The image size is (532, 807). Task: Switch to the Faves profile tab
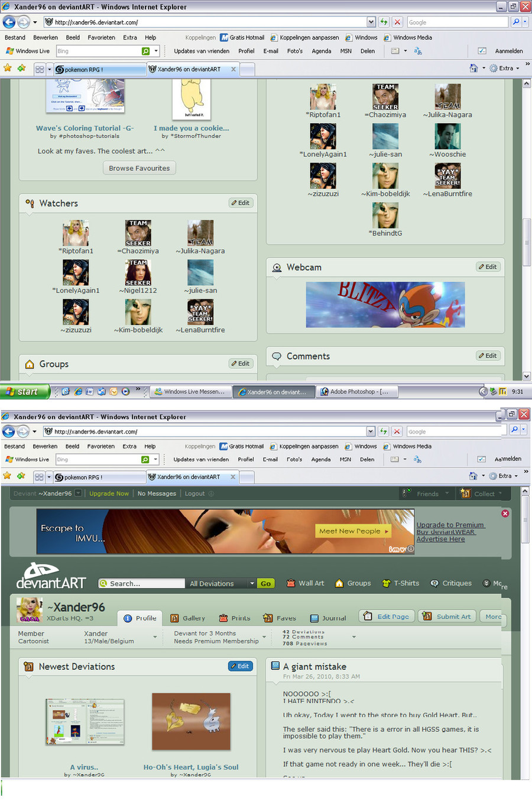(280, 618)
